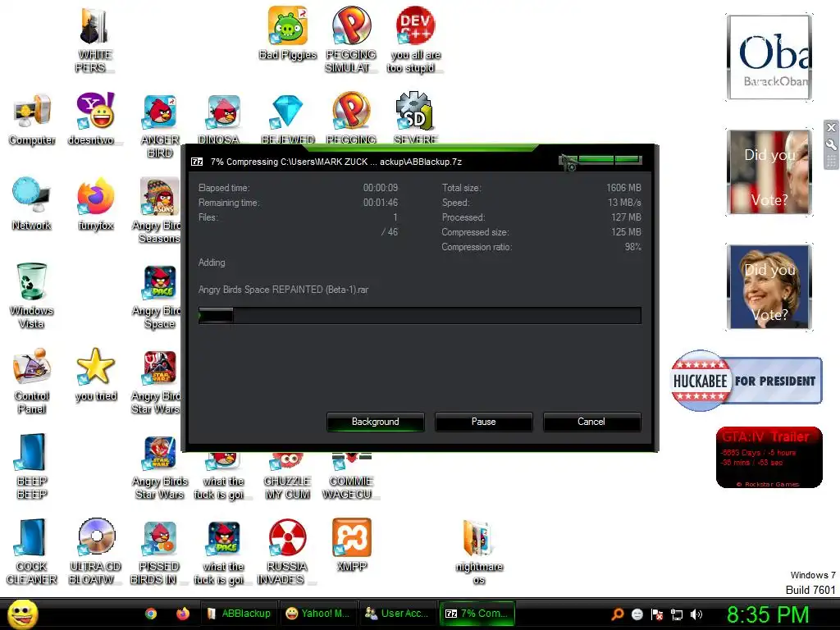This screenshot has height=630, width=840.
Task: Launch Firefox from the taskbar
Action: 183,614
